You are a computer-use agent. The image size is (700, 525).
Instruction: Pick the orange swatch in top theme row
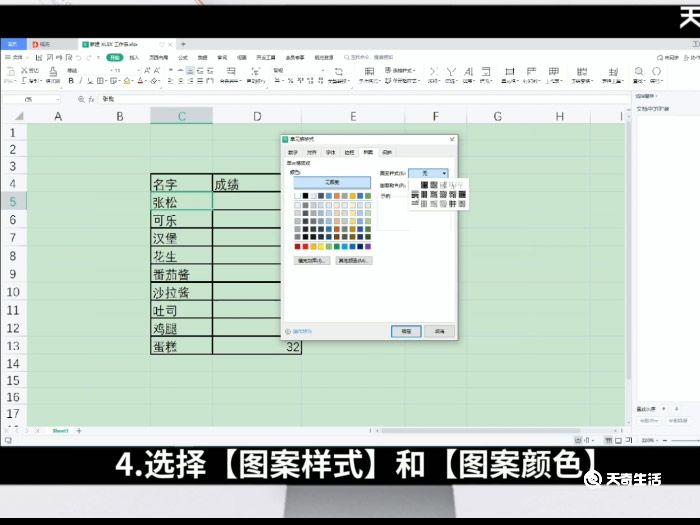click(x=337, y=196)
